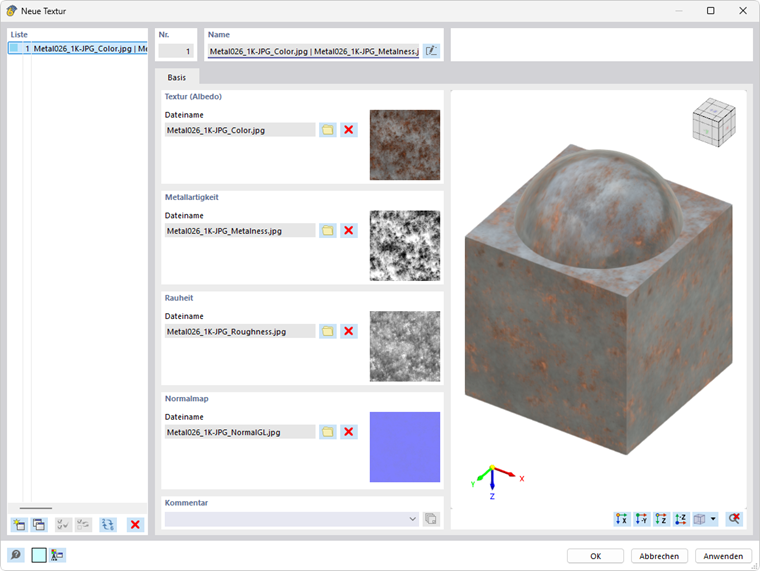760x571 pixels.
Task: Click the light blue color swatch
Action: pos(39,555)
